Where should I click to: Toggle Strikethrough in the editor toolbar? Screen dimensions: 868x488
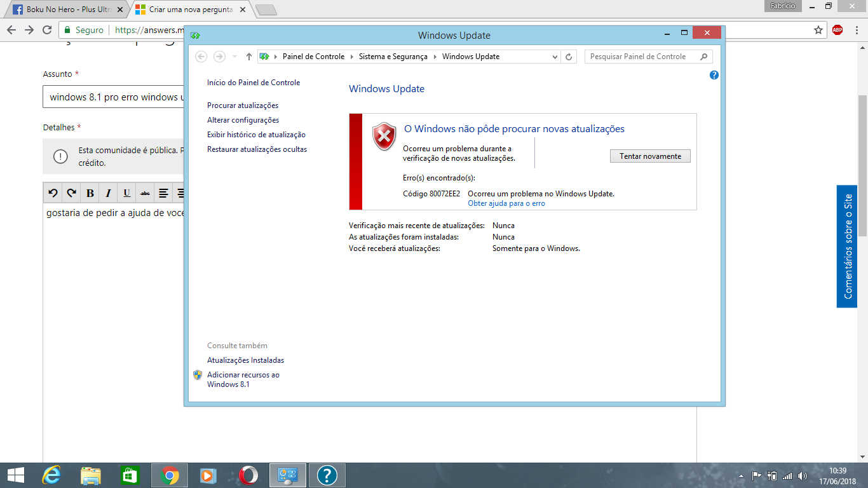[x=146, y=193]
